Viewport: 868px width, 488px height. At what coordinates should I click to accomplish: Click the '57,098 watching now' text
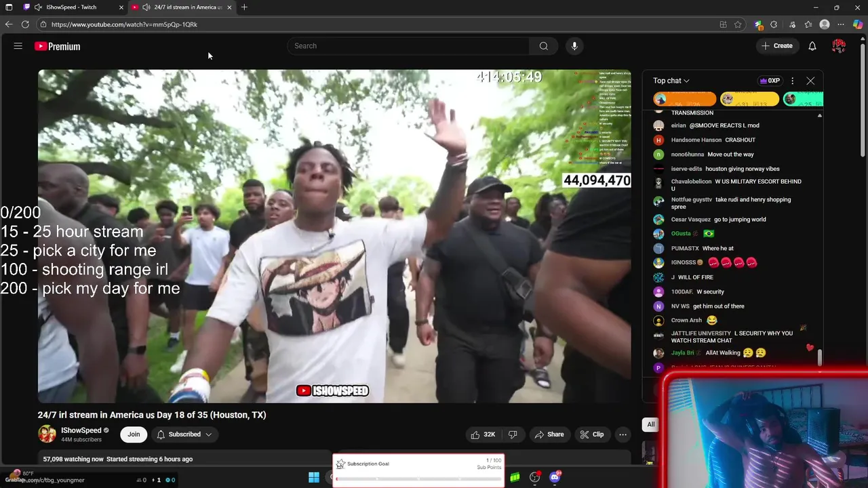pos(73,459)
